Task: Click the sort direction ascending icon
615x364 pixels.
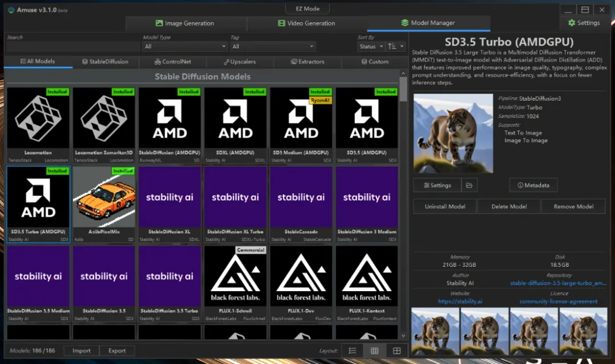Action: pos(392,47)
